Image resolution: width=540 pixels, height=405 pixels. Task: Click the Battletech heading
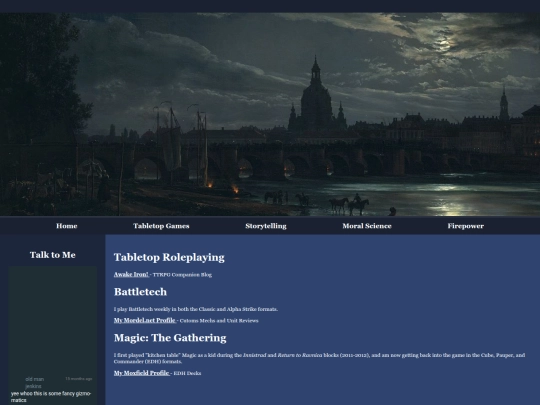click(140, 292)
